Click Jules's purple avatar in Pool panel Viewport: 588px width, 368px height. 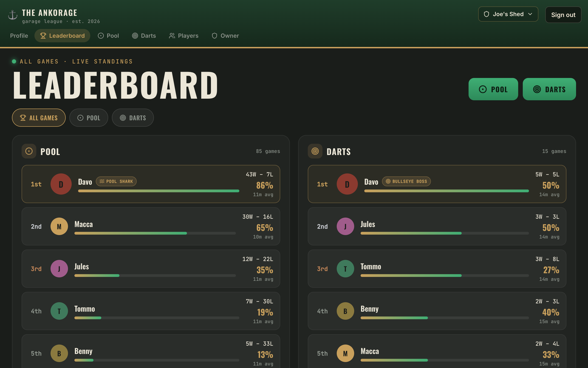click(x=59, y=269)
